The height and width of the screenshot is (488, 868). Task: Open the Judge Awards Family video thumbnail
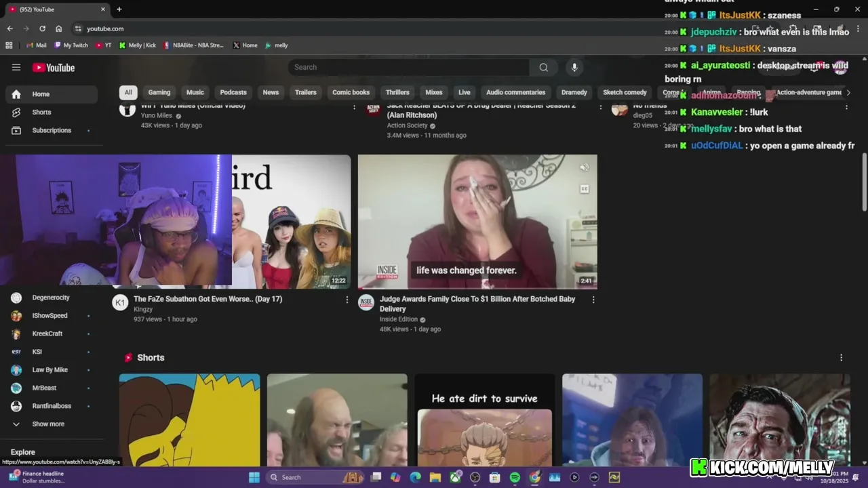pyautogui.click(x=477, y=222)
